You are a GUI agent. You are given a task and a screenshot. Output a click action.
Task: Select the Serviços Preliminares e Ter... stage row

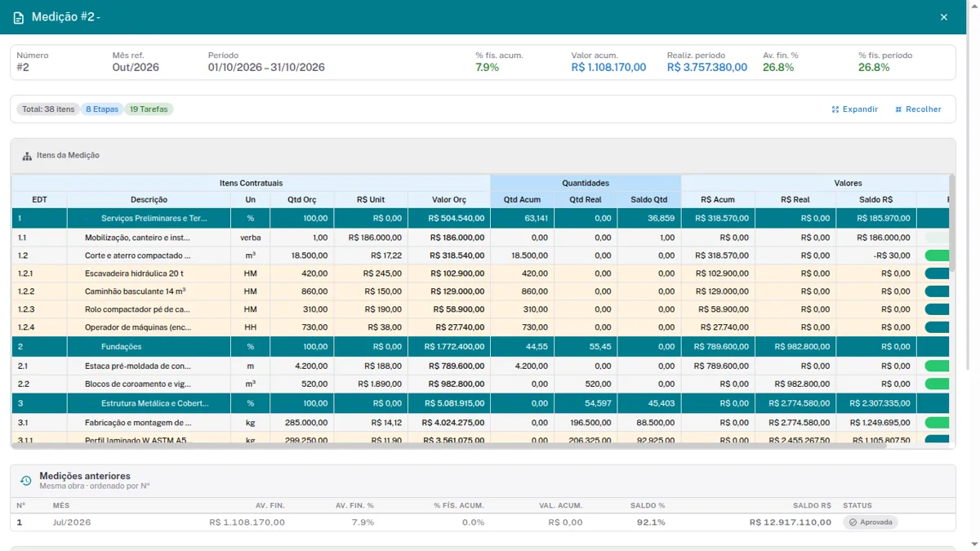(x=480, y=219)
